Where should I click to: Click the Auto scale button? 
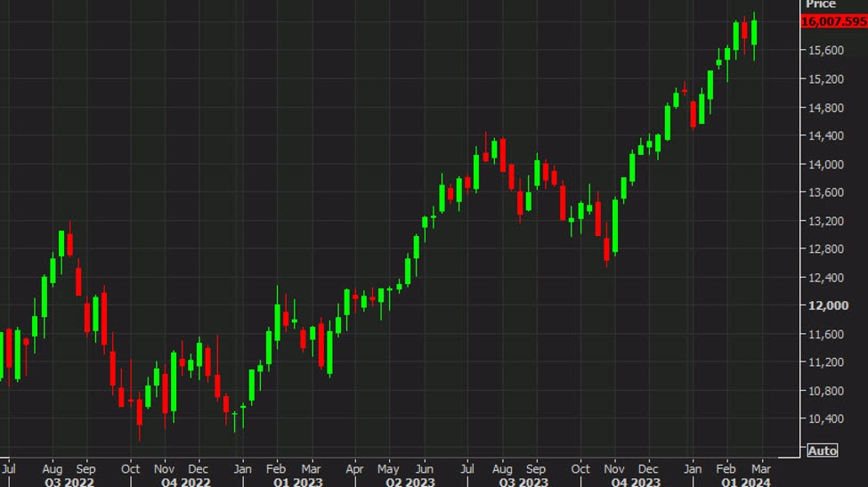(822, 450)
